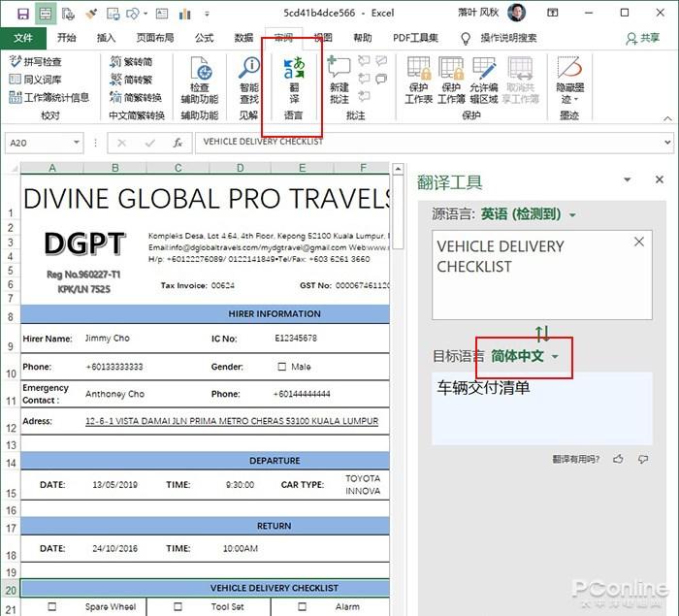Open the quick access toolbar customize arrow
Image resolution: width=679 pixels, height=616 pixels.
(x=207, y=14)
